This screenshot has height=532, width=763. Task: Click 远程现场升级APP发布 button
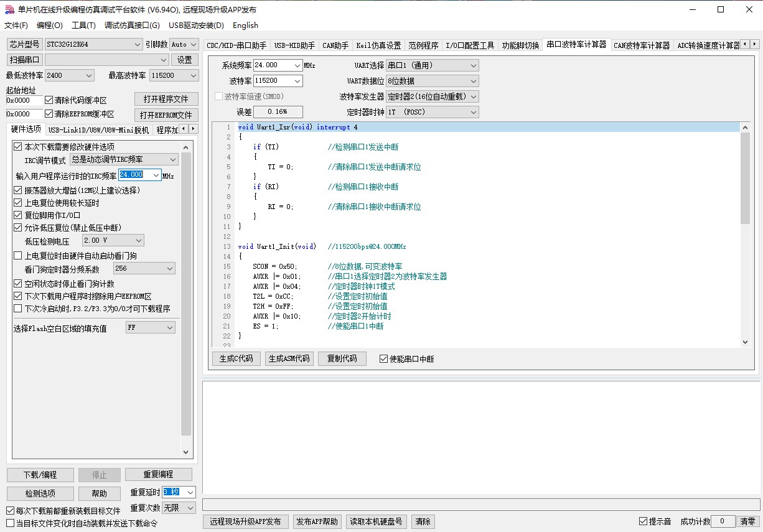(245, 521)
